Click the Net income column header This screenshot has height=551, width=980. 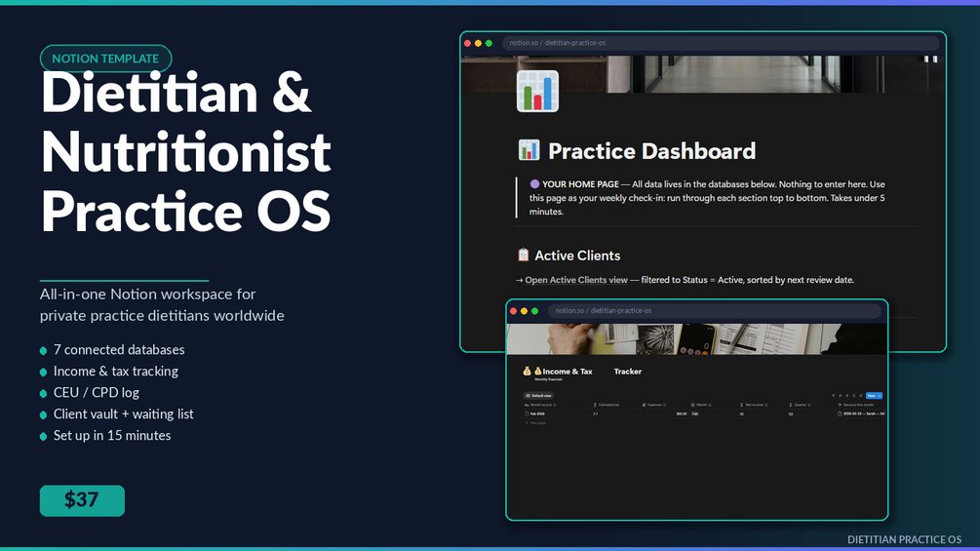[x=755, y=405]
